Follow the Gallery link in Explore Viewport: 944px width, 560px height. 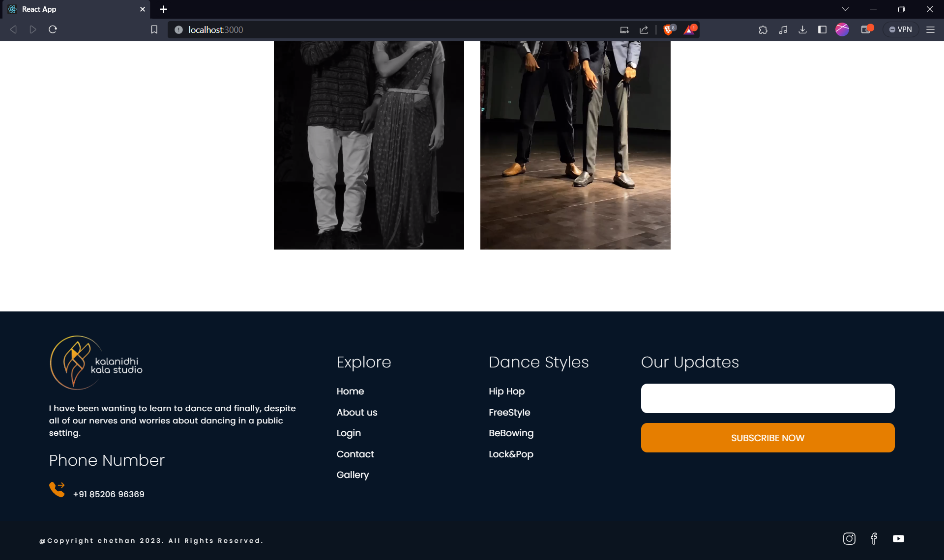tap(353, 475)
